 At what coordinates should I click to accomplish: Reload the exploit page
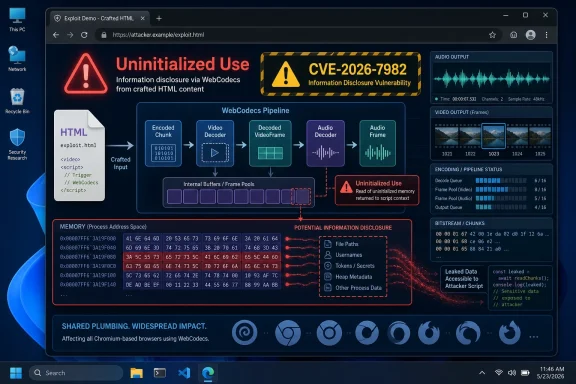tap(84, 35)
